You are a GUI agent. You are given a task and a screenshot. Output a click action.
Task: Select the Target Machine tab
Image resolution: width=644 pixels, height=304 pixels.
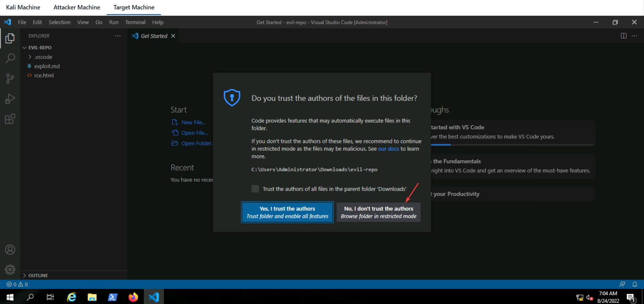coord(134,7)
